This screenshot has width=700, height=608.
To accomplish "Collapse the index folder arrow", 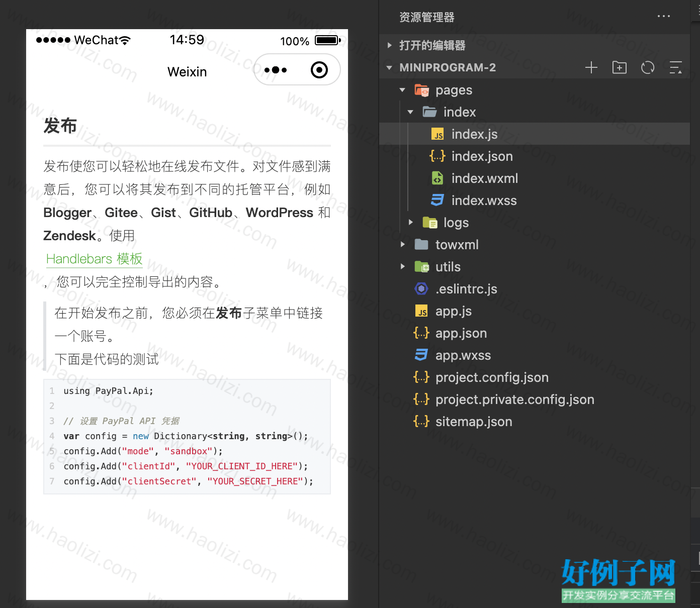I will [410, 112].
